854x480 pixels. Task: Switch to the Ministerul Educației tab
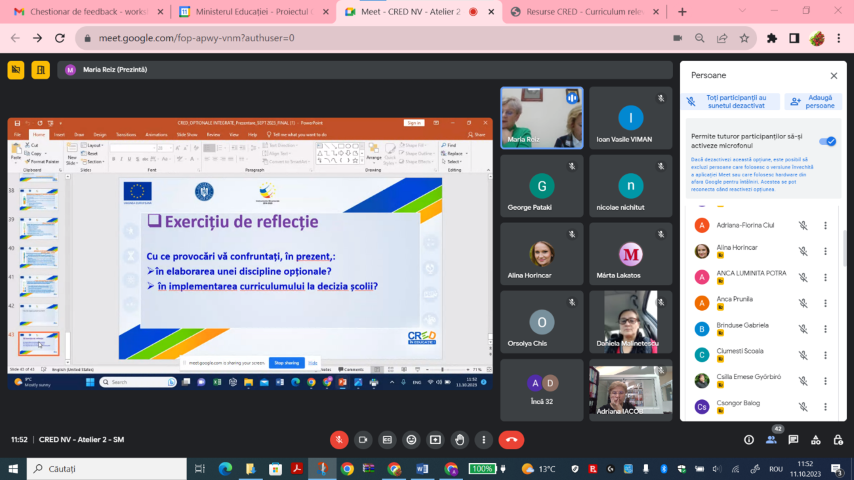click(250, 12)
